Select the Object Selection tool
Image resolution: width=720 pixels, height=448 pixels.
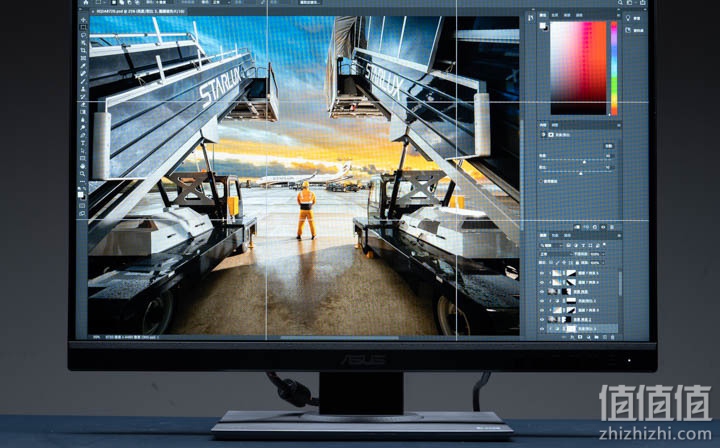pyautogui.click(x=83, y=42)
